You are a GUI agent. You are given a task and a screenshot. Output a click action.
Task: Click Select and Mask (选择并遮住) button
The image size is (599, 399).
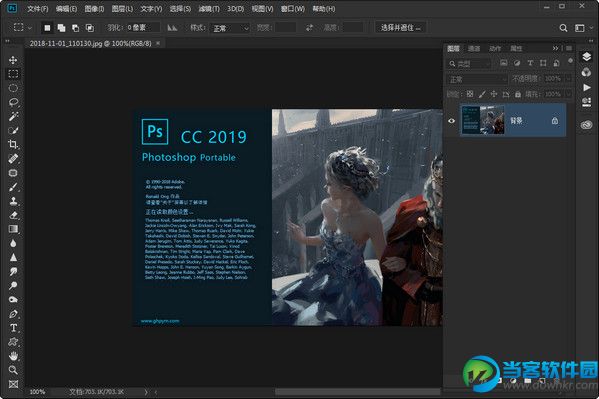point(400,28)
